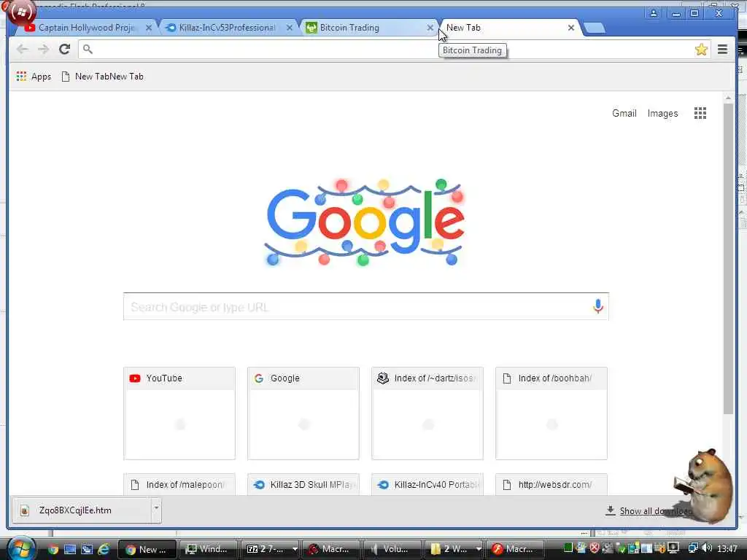
Task: Go forward with the forward arrow
Action: pos(43,49)
